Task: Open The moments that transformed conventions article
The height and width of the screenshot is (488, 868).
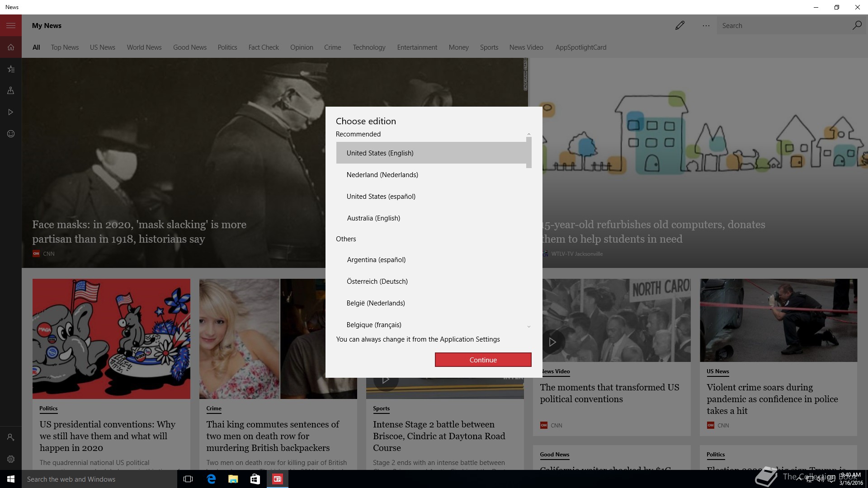Action: (x=609, y=393)
